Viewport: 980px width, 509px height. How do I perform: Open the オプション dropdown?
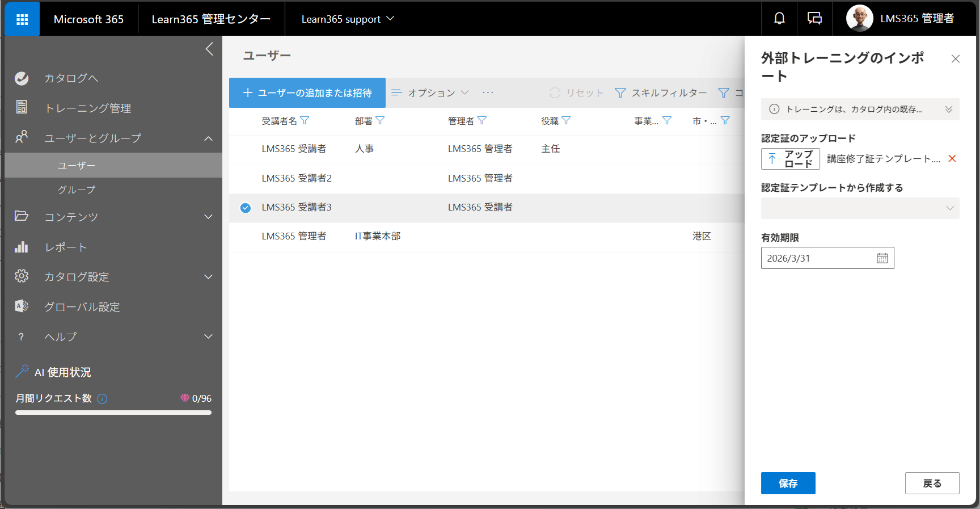tap(430, 92)
